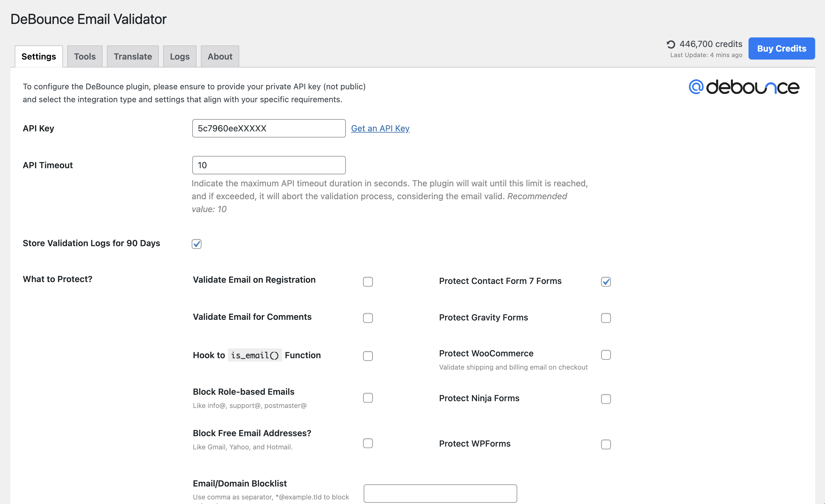Click the 'API Timeout' label
Image resolution: width=825 pixels, height=504 pixels.
48,165
